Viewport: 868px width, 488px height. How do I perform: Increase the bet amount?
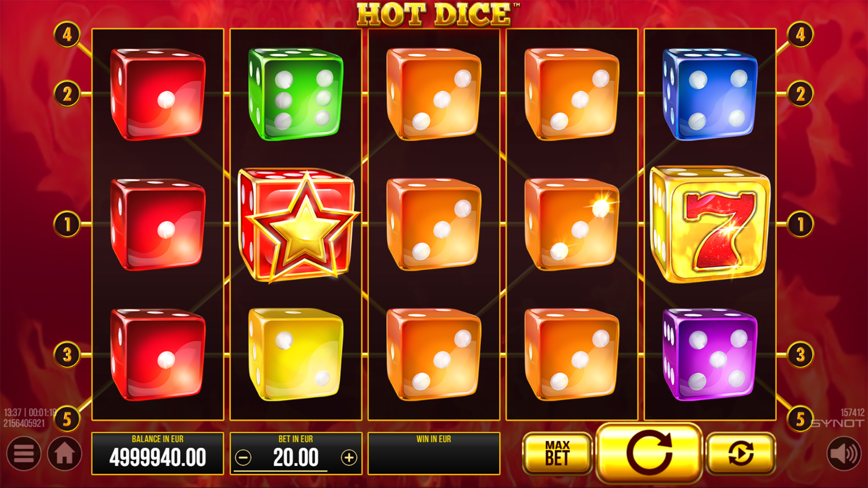[349, 458]
